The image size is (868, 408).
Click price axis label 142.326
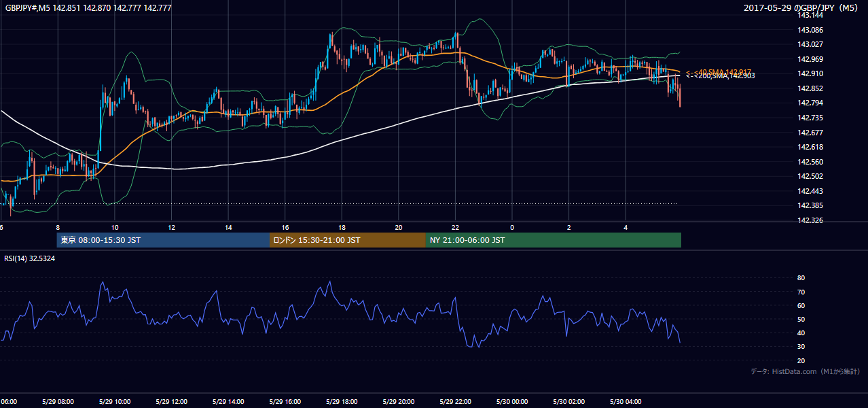(x=810, y=221)
